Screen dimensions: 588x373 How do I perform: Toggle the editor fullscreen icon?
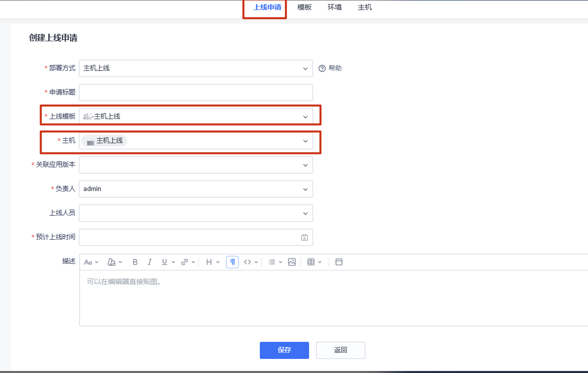[339, 262]
